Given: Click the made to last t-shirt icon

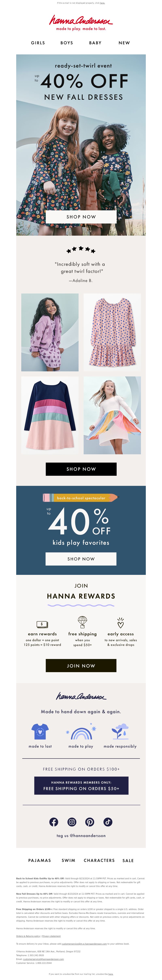Looking at the screenshot, I should (40, 731).
